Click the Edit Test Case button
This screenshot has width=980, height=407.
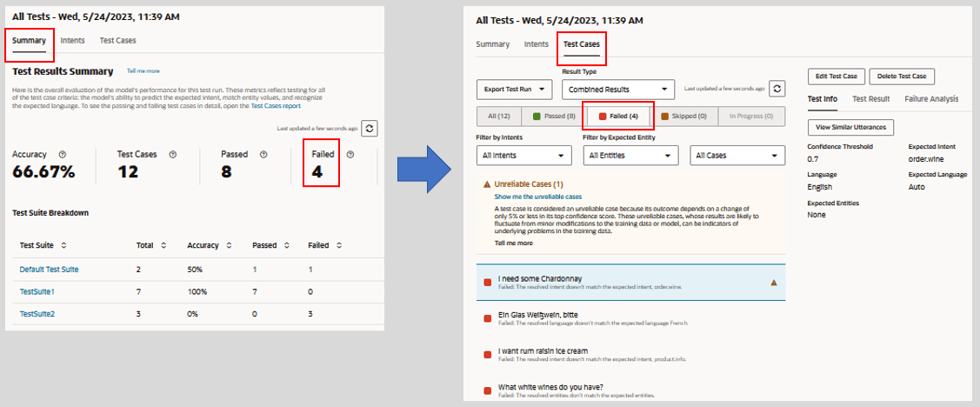pos(837,77)
